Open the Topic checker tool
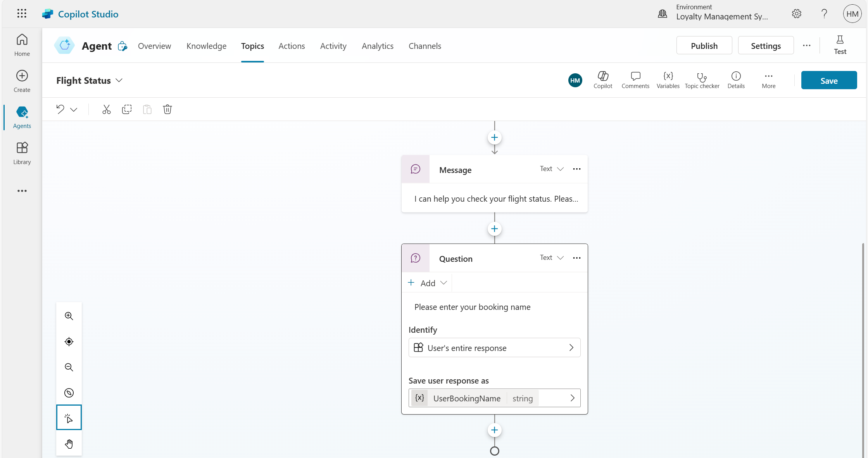Screen dimensions: 868x458 pos(702,80)
